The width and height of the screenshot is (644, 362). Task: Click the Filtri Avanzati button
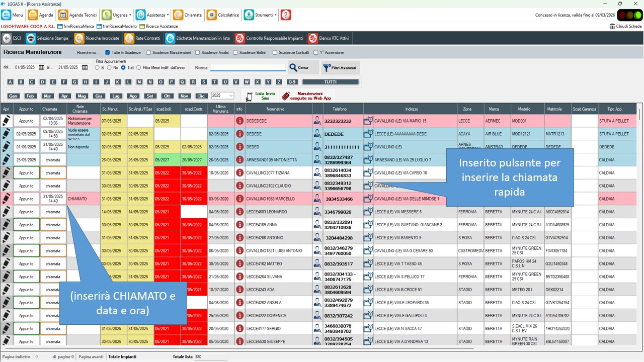tap(341, 67)
